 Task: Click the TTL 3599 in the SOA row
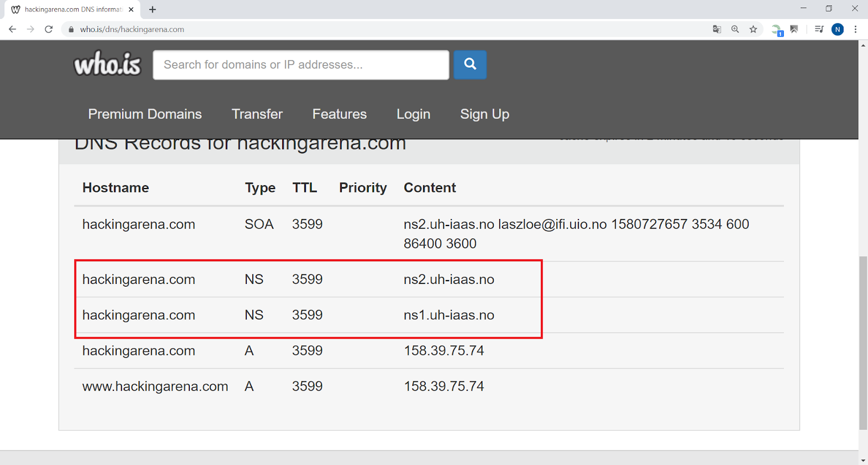307,224
